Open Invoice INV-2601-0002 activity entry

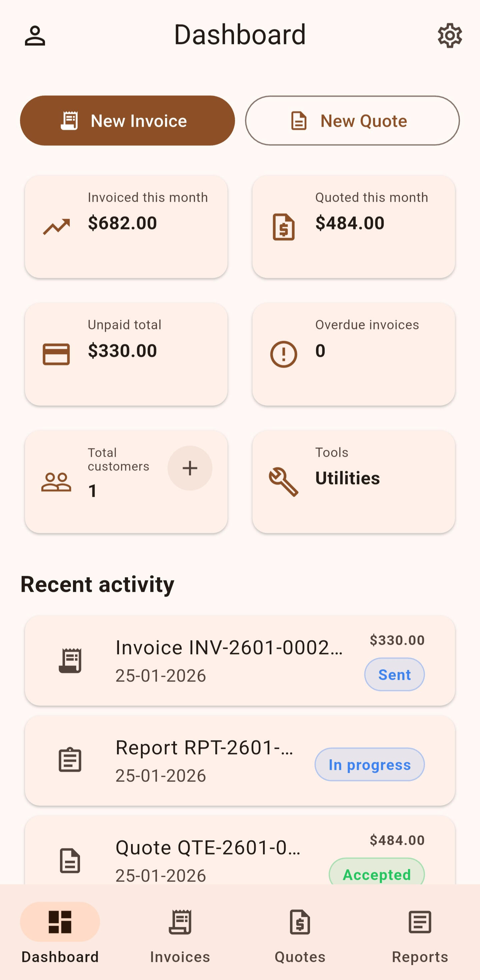click(x=228, y=661)
